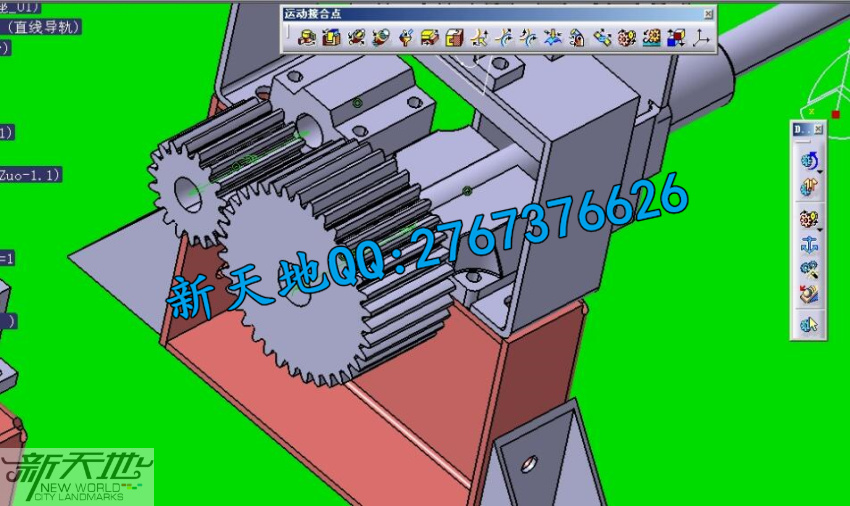Select the Screw Joint tool
The height and width of the screenshot is (506, 850).
tap(381, 37)
